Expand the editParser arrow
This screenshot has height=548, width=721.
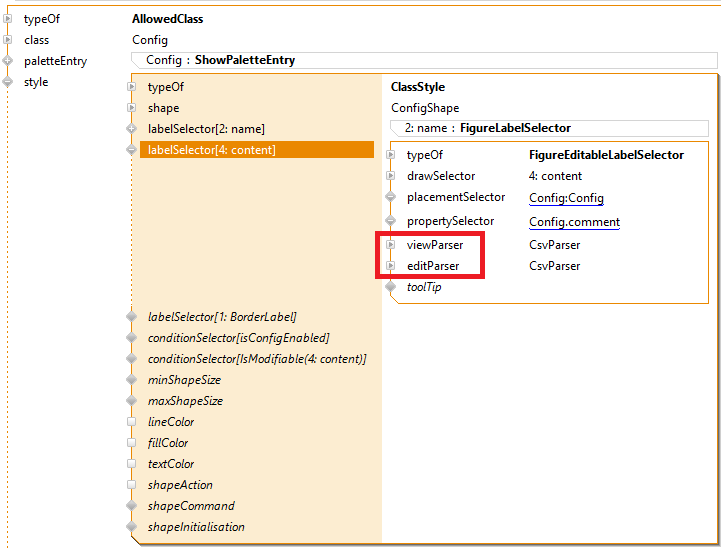pyautogui.click(x=391, y=266)
